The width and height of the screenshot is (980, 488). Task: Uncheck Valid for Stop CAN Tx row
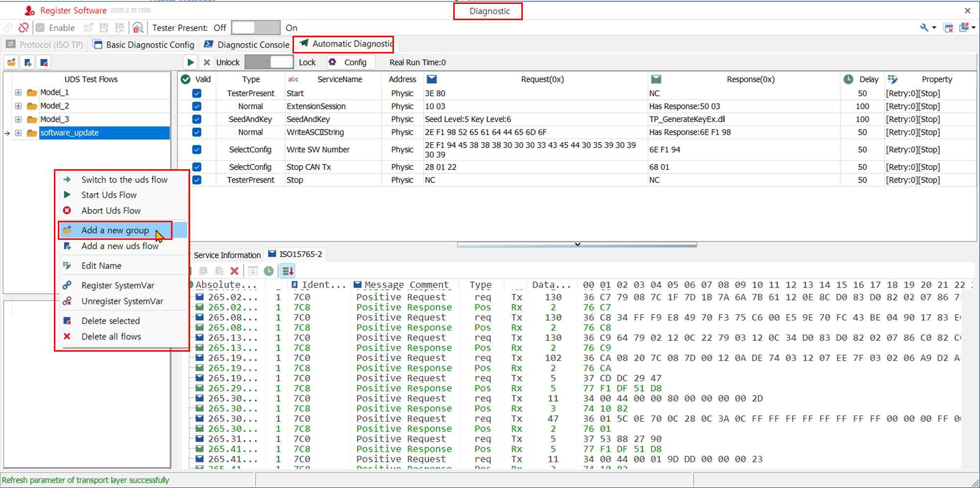point(196,167)
